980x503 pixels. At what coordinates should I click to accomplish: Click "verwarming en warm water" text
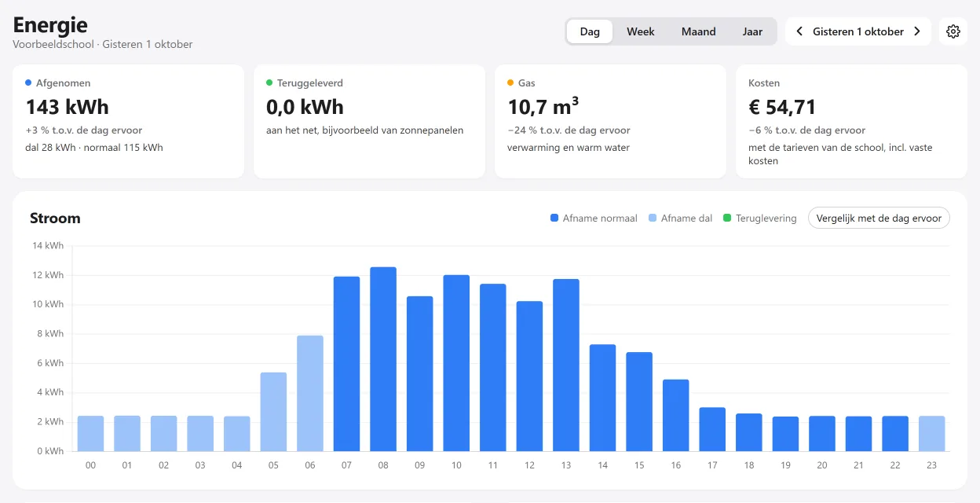(569, 148)
